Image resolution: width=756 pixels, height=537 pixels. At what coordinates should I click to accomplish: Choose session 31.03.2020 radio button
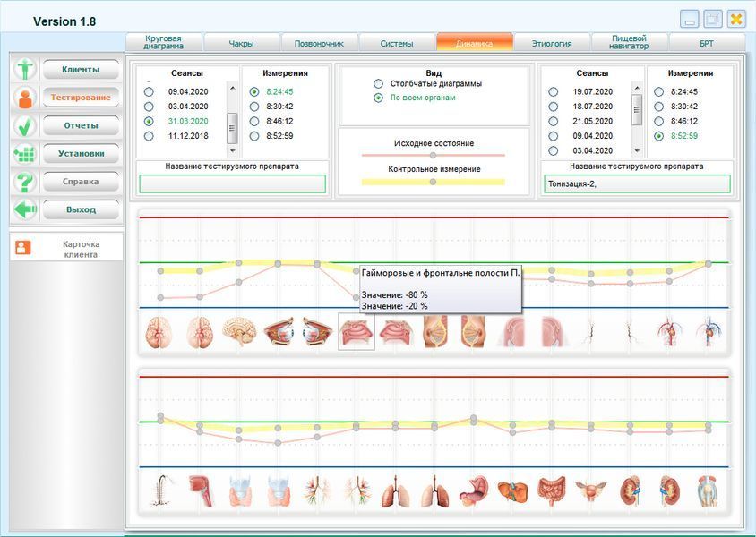point(149,122)
